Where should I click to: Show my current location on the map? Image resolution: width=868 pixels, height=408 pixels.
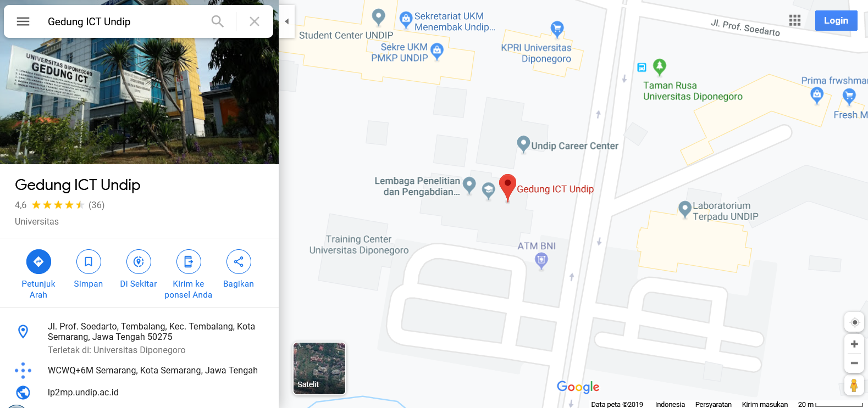854,322
